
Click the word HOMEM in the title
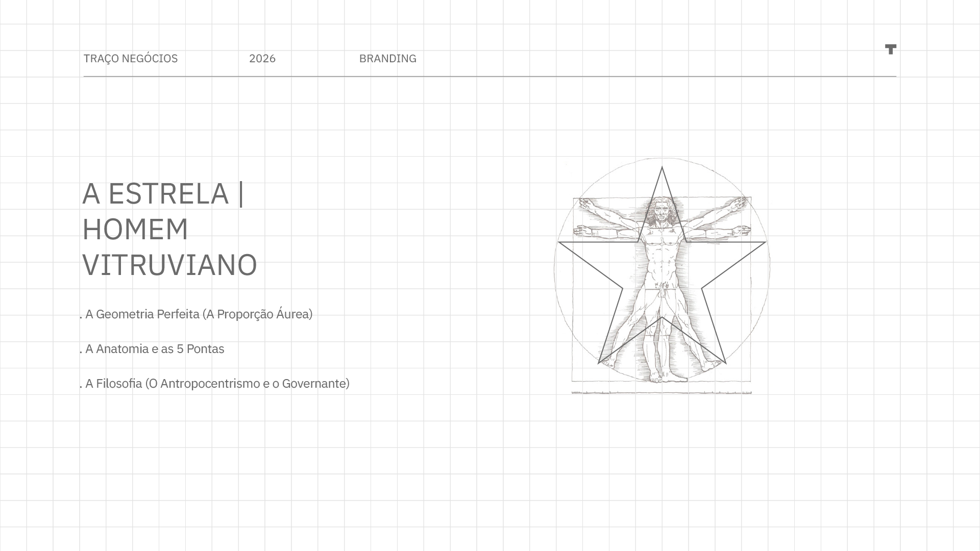(135, 229)
